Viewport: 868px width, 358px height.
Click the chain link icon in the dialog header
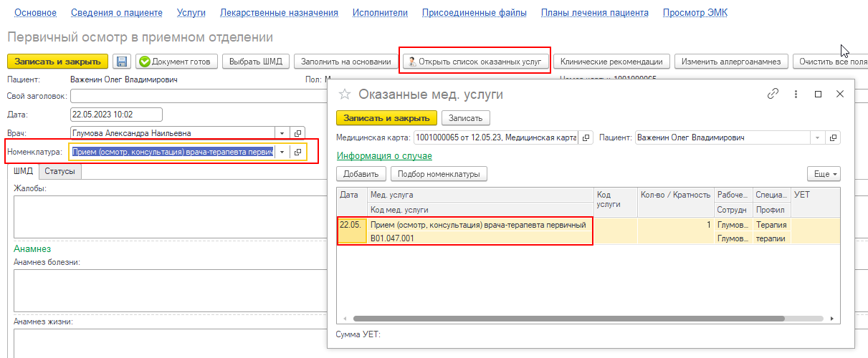[773, 94]
